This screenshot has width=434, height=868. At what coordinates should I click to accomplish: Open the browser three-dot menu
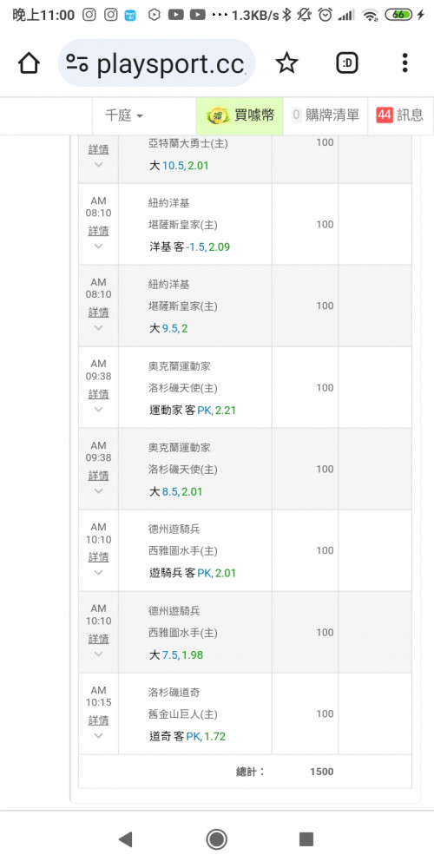[405, 63]
